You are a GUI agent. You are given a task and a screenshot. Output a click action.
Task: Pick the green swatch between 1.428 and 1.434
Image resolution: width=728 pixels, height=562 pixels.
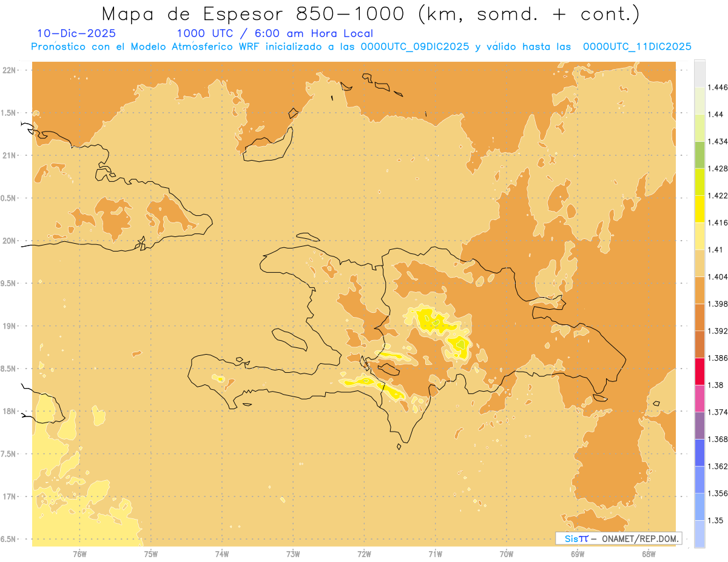coord(699,155)
